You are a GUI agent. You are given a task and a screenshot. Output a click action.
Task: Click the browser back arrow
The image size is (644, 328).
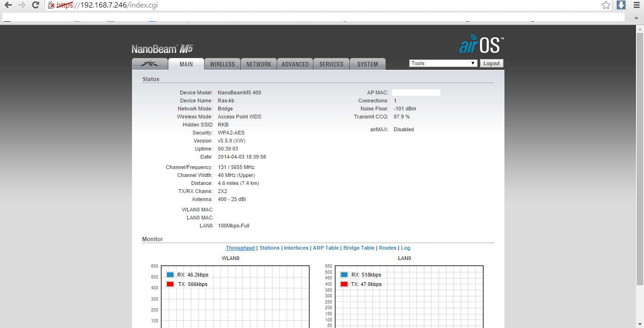[8, 5]
